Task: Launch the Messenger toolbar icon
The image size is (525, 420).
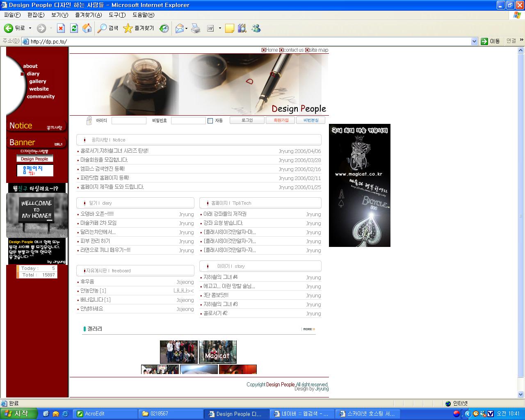Action: click(256, 28)
